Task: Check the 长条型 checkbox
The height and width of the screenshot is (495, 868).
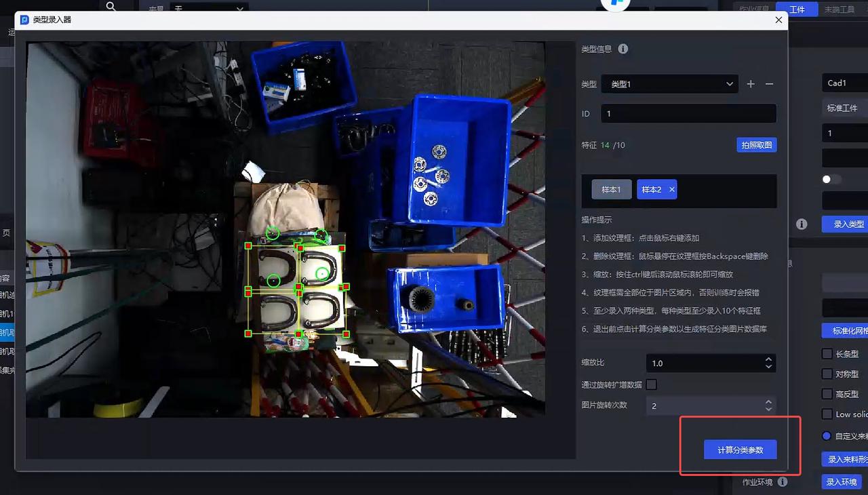Action: pos(827,354)
